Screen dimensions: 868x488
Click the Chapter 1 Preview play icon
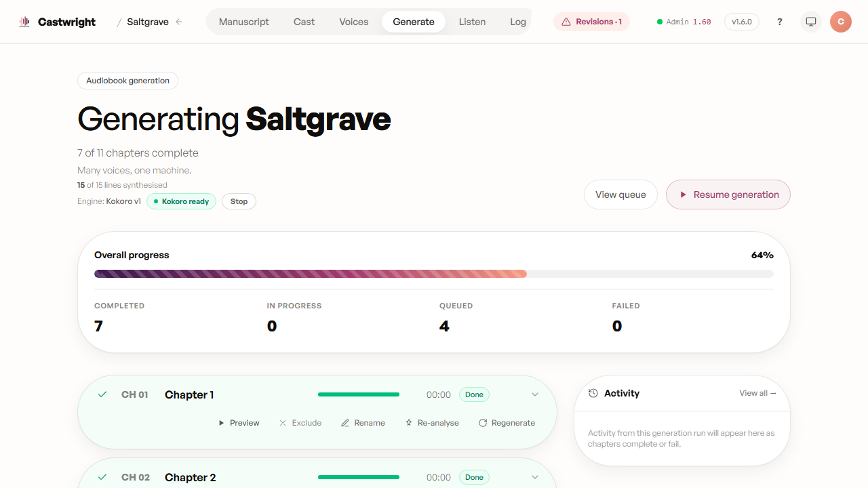pyautogui.click(x=221, y=423)
